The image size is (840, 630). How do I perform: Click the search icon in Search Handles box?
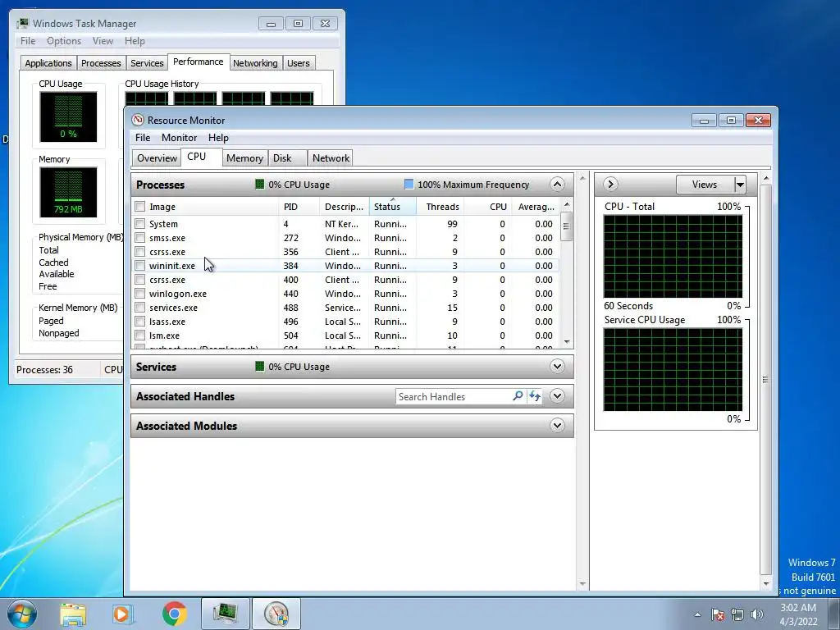click(518, 396)
